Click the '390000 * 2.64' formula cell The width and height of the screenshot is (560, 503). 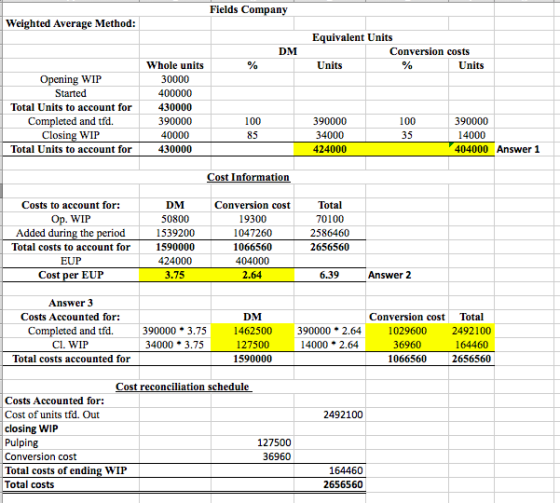(329, 331)
